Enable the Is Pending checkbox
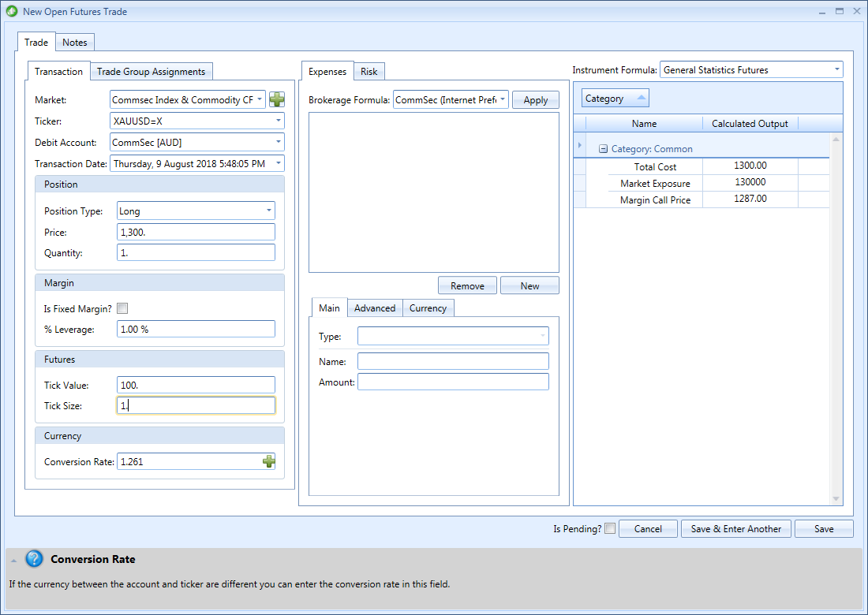This screenshot has height=615, width=868. pyautogui.click(x=610, y=529)
